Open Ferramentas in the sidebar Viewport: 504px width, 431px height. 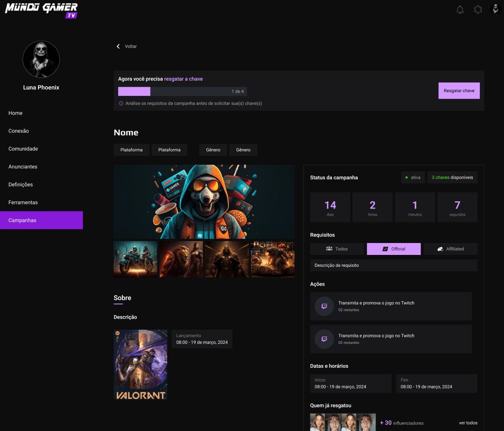23,202
